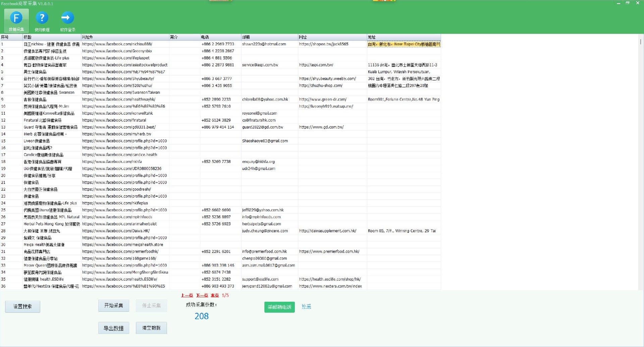
Task: Click the 补采 link
Action: pyautogui.click(x=306, y=306)
